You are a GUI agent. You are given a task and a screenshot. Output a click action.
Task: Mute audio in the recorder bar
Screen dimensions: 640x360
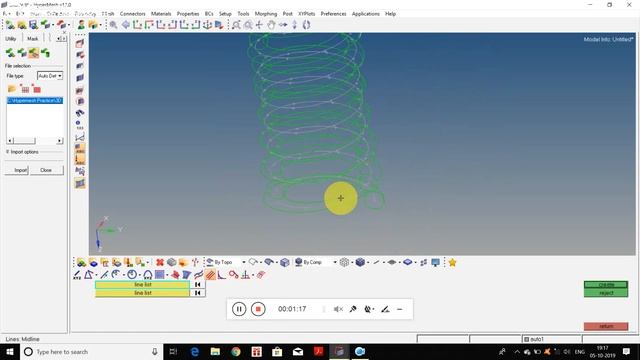point(338,309)
